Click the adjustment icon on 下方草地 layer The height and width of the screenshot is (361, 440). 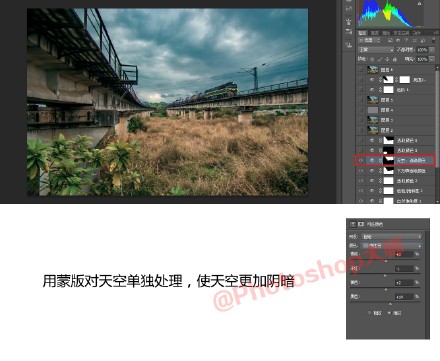372,171
